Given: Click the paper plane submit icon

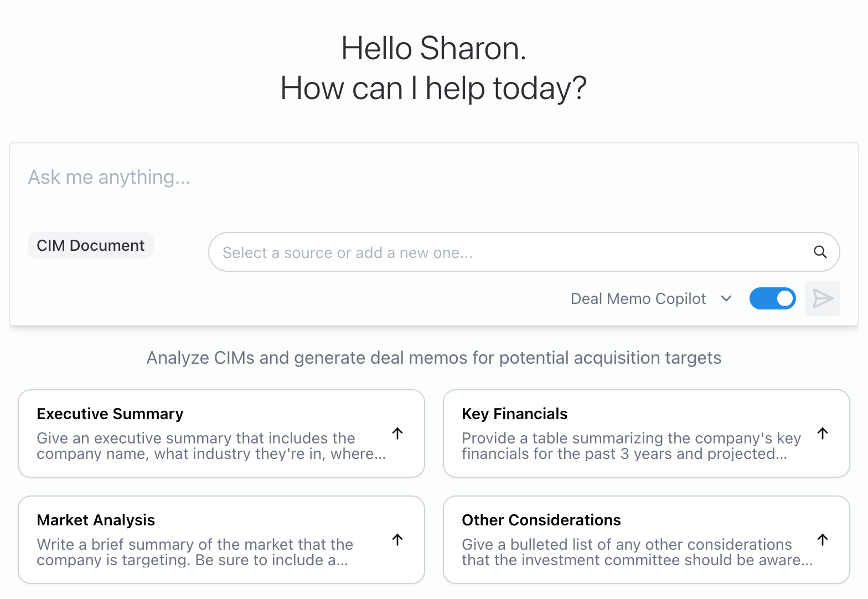Looking at the screenshot, I should tap(823, 298).
